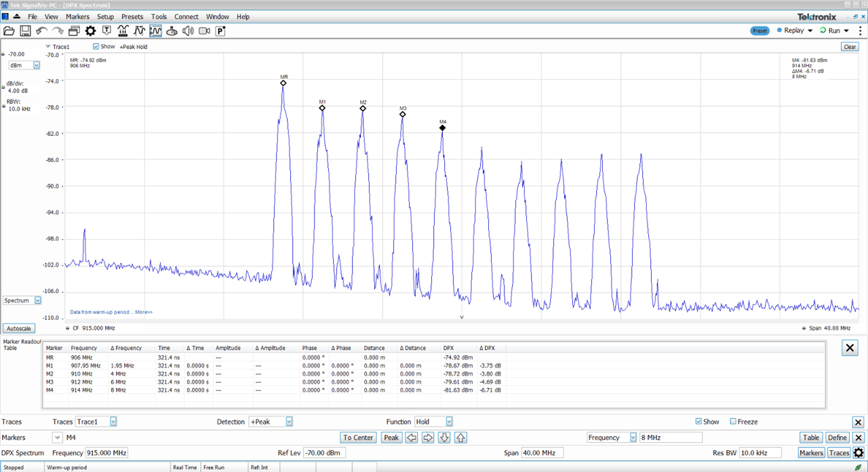The height and width of the screenshot is (472, 868).
Task: Click the undo arrow icon
Action: click(41, 31)
